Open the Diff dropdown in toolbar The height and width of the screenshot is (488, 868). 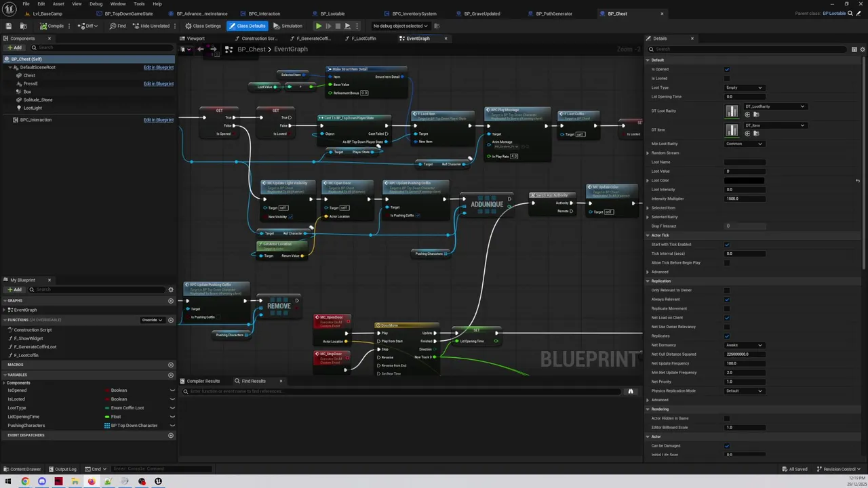[88, 26]
